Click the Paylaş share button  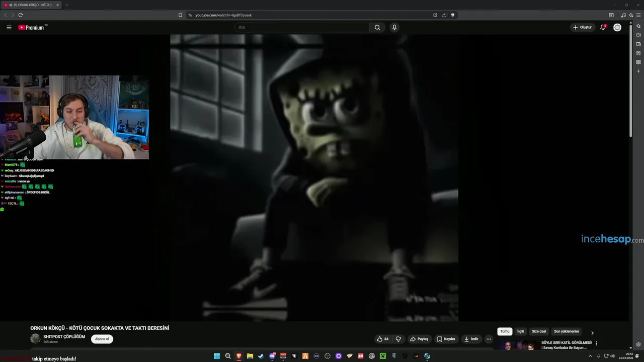pyautogui.click(x=419, y=339)
